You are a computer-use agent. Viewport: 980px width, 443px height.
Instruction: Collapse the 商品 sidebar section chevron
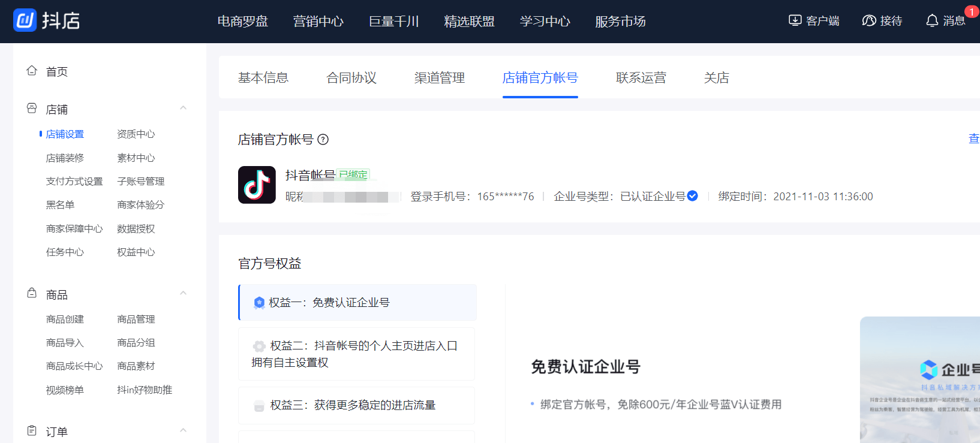184,293
